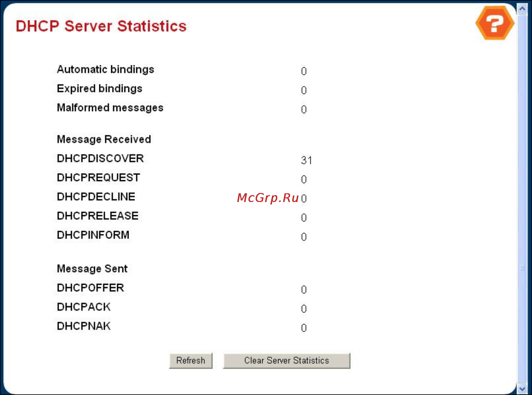Select the DHCPNAK label
The width and height of the screenshot is (532, 395).
(x=84, y=326)
